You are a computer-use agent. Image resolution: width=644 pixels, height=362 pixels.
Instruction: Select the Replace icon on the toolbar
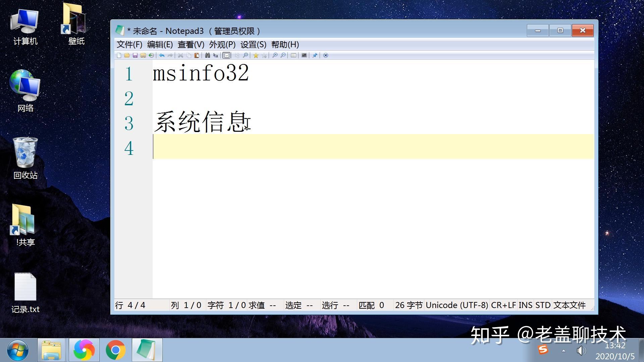[215, 55]
